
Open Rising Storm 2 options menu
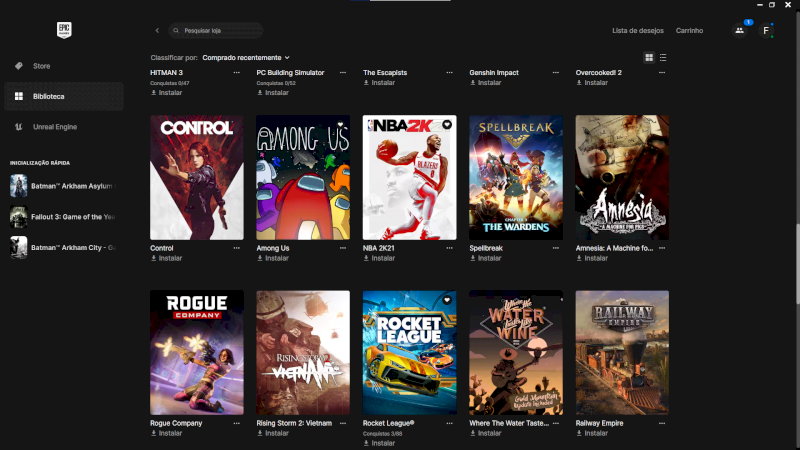tap(343, 423)
